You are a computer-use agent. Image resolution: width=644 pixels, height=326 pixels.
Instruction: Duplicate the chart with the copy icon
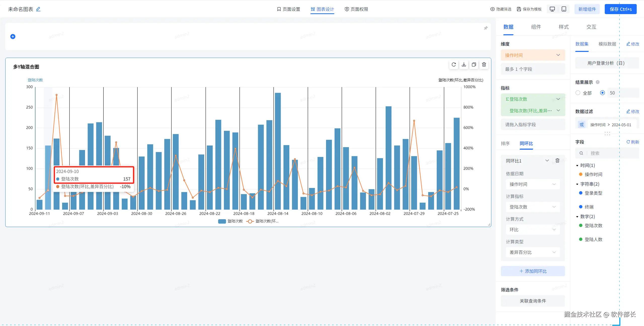(x=474, y=65)
